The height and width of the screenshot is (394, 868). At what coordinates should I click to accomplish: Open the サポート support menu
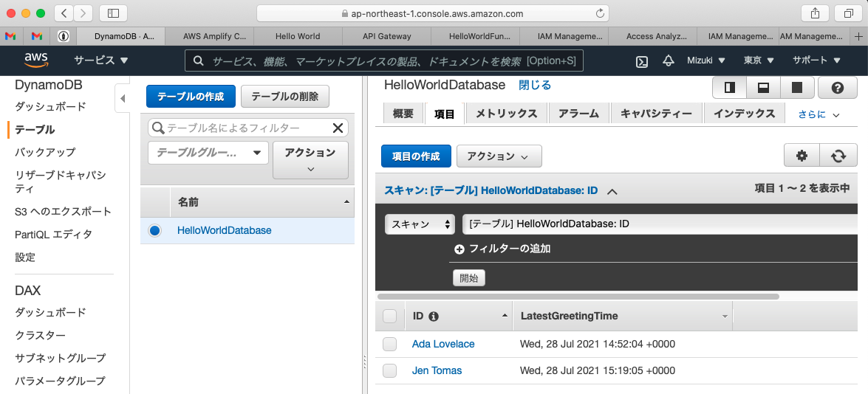(816, 61)
